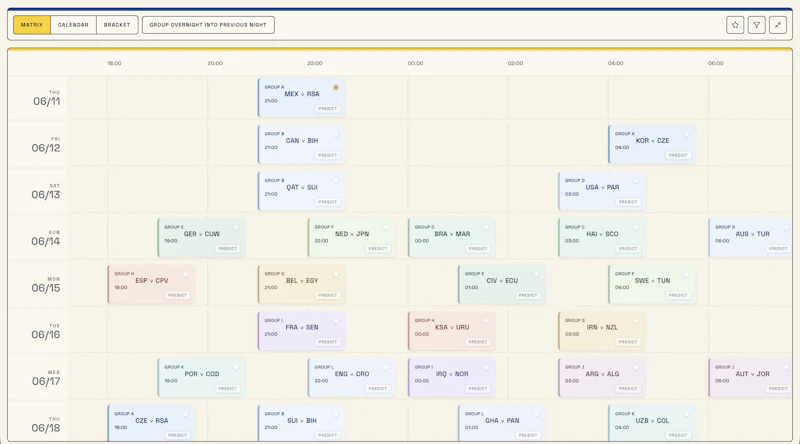Star the CZE v RSA match
Image resolution: width=800 pixels, height=444 pixels.
(186, 414)
